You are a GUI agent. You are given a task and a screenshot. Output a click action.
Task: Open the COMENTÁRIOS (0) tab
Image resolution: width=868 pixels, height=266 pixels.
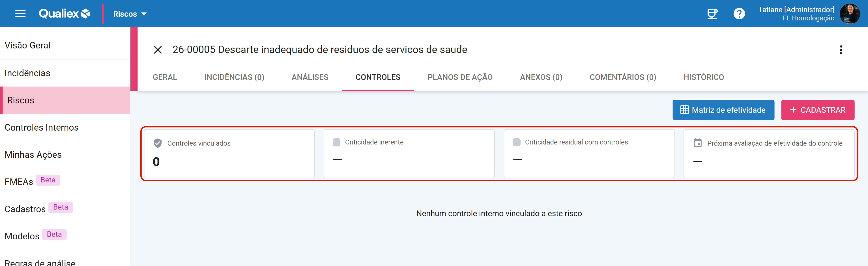(x=623, y=77)
